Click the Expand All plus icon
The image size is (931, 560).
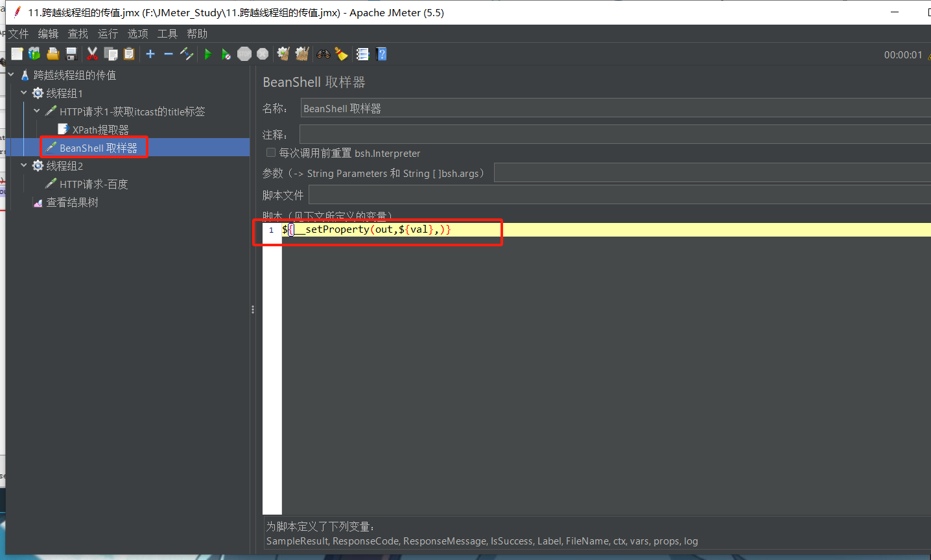pyautogui.click(x=150, y=54)
